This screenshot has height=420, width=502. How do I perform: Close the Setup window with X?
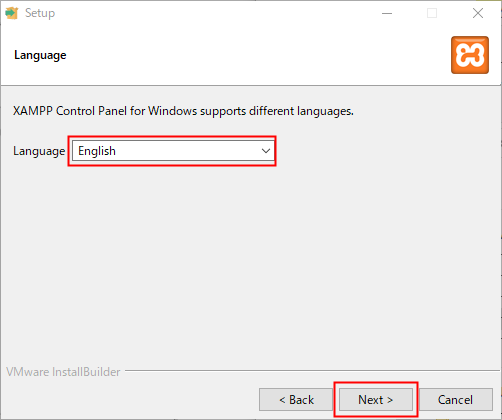[x=478, y=13]
